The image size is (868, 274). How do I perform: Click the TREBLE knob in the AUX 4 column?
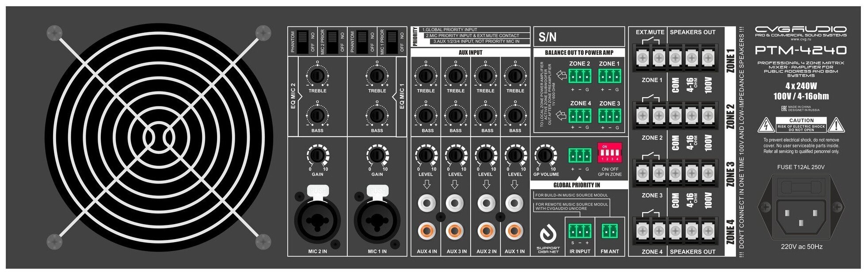point(426,76)
